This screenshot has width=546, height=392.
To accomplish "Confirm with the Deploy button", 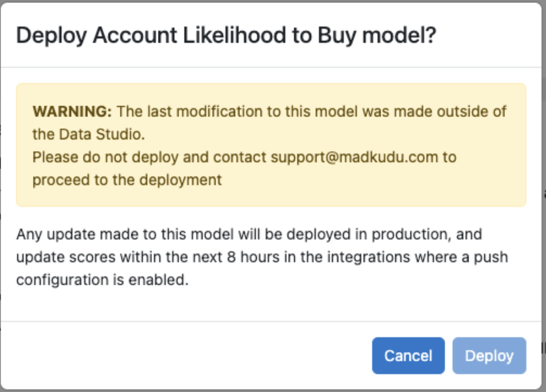I will [489, 355].
